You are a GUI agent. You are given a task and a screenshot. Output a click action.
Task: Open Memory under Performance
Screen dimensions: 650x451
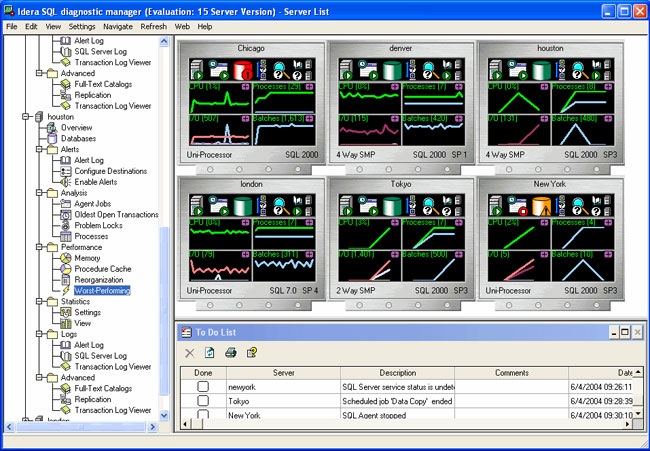coord(87,258)
